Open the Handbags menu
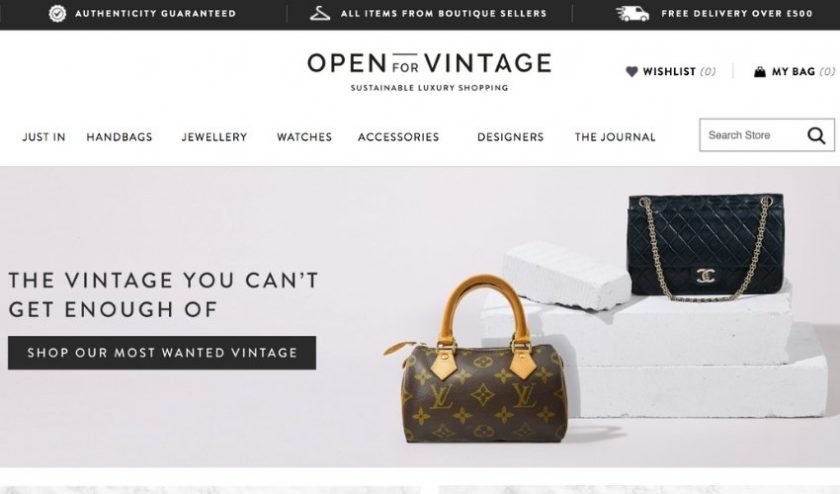This screenshot has width=840, height=494. 119,137
